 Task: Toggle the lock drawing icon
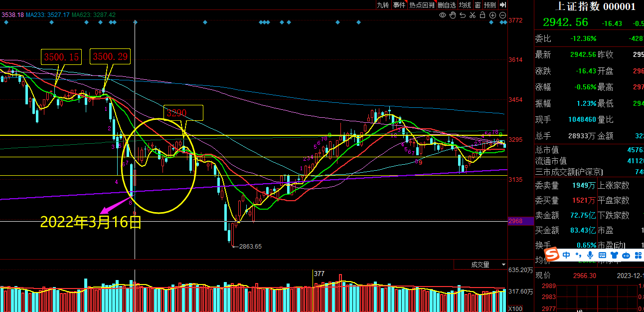(x=483, y=15)
